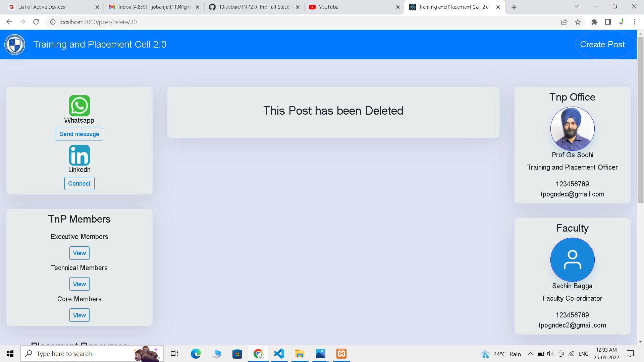Screen dimensions: 644x362
Task: Click the WhatsApp Send message button
Action: (x=79, y=134)
